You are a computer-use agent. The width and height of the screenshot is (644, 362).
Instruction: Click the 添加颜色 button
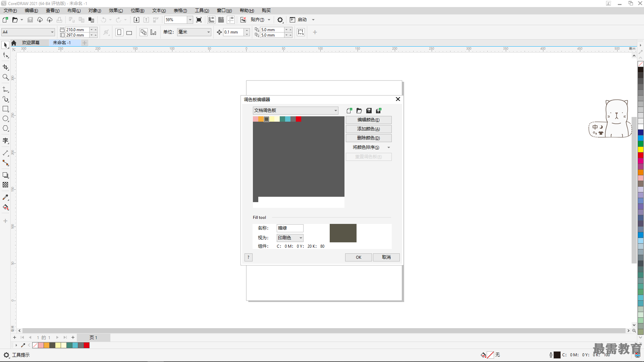(369, 129)
